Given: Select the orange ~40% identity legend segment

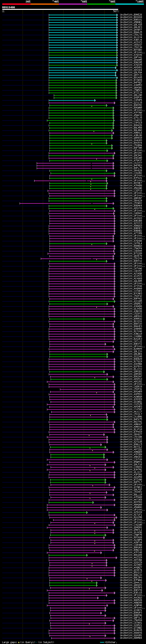Looking at the screenshot, I should pos(45,4).
